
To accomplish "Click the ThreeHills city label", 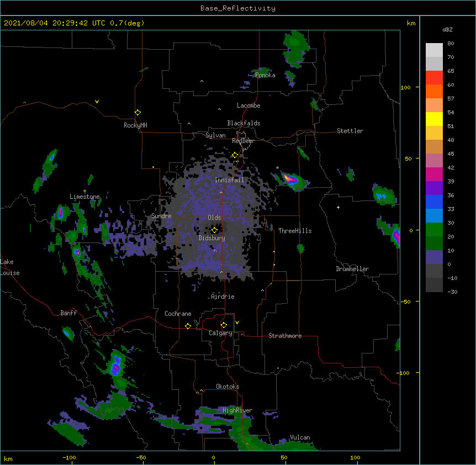I will [295, 231].
